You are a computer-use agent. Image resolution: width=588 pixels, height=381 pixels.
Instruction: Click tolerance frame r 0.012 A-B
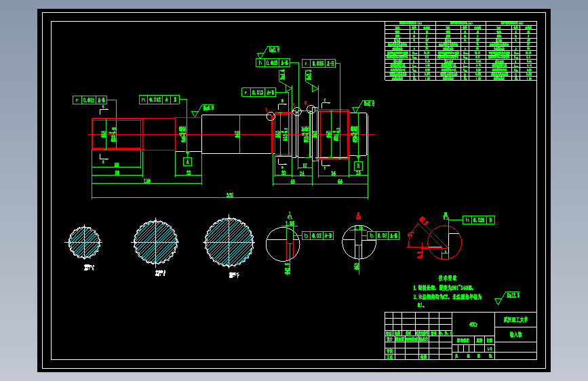[x=90, y=100]
